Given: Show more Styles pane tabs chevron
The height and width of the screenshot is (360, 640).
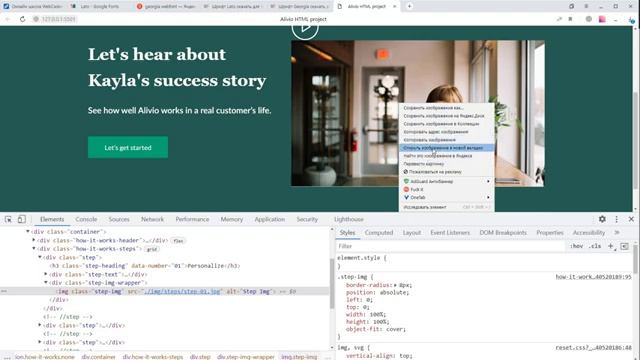Looking at the screenshot, I should (x=617, y=232).
